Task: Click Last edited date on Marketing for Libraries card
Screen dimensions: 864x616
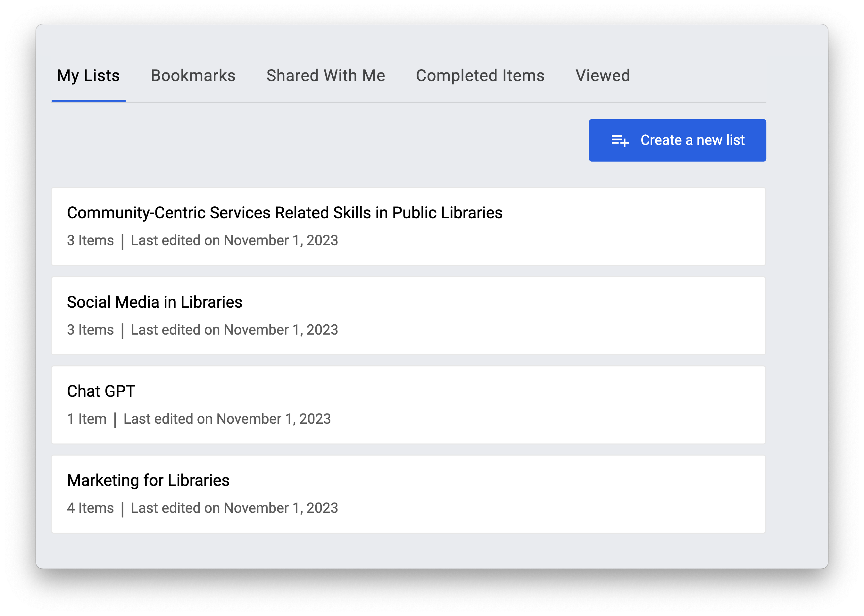Action: pyautogui.click(x=234, y=508)
